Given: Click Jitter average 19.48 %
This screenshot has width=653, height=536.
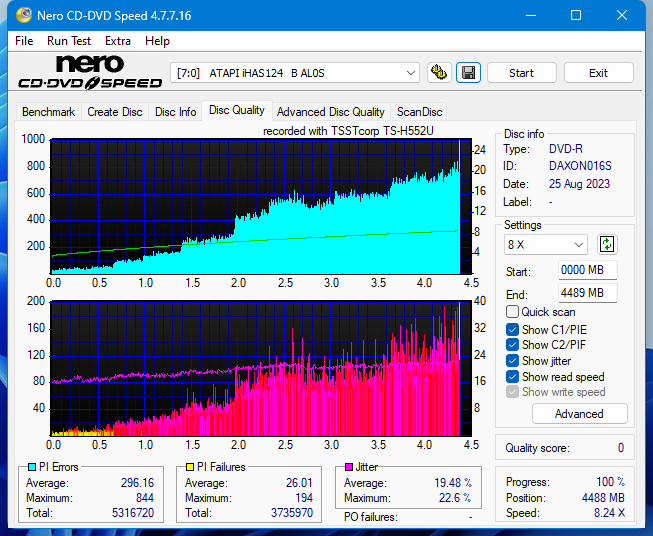Looking at the screenshot, I should [453, 483].
